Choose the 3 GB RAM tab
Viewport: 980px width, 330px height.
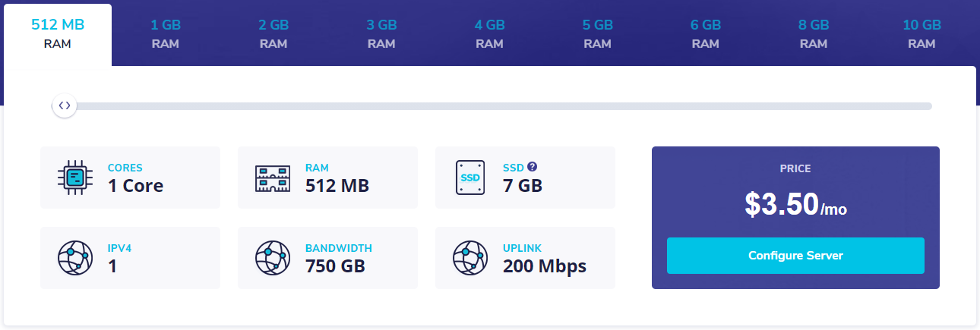[381, 34]
